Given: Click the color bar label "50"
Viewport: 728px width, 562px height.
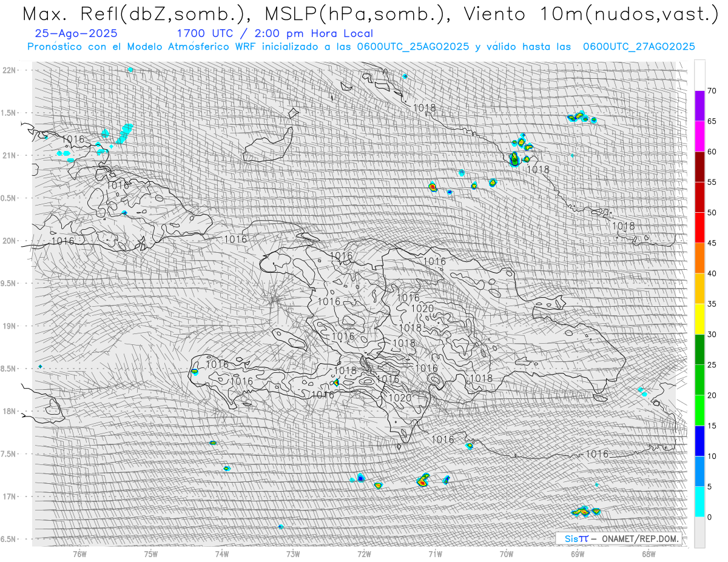Looking at the screenshot, I should point(712,213).
